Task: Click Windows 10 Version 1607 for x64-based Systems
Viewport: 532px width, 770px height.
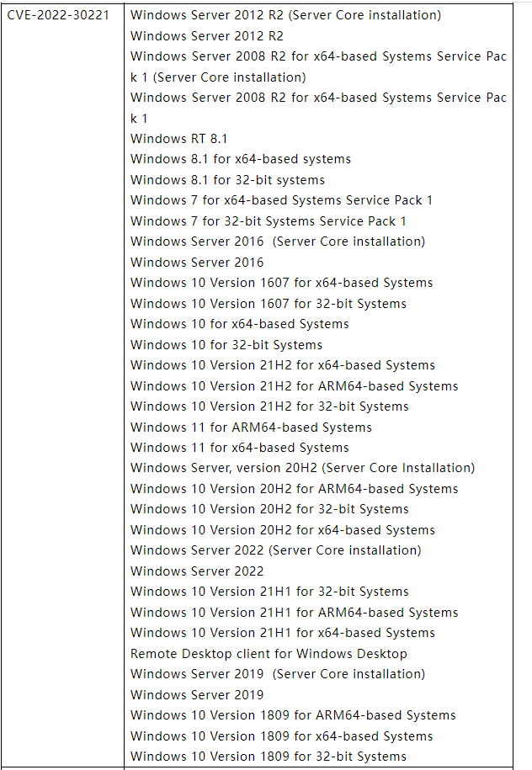Action: (x=281, y=284)
